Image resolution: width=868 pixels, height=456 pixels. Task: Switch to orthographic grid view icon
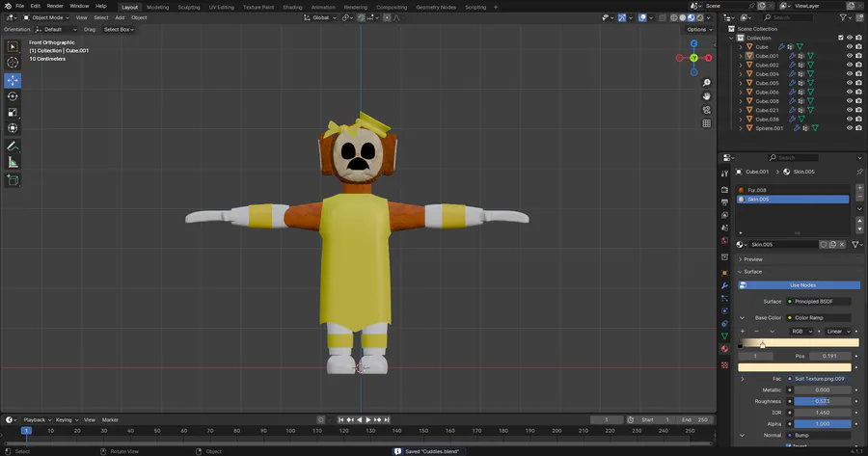[x=707, y=123]
